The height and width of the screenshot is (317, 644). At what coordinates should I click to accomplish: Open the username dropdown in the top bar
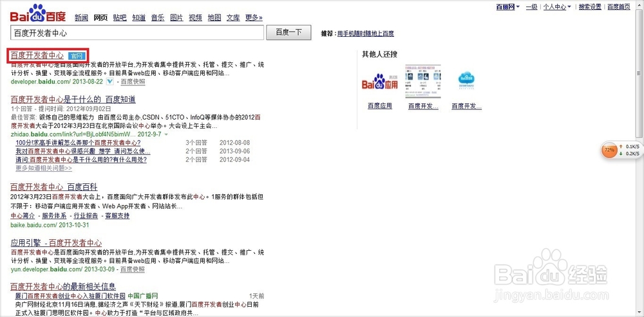pos(508,7)
